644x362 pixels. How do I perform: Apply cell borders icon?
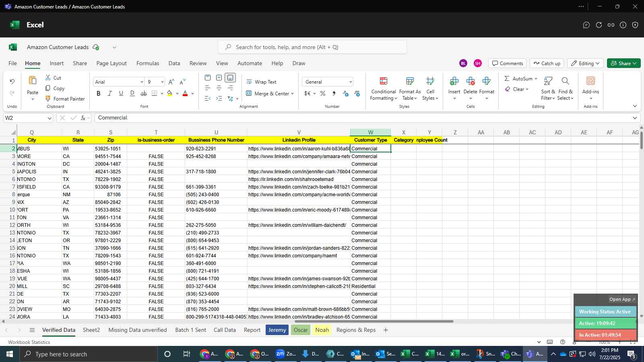[155, 93]
